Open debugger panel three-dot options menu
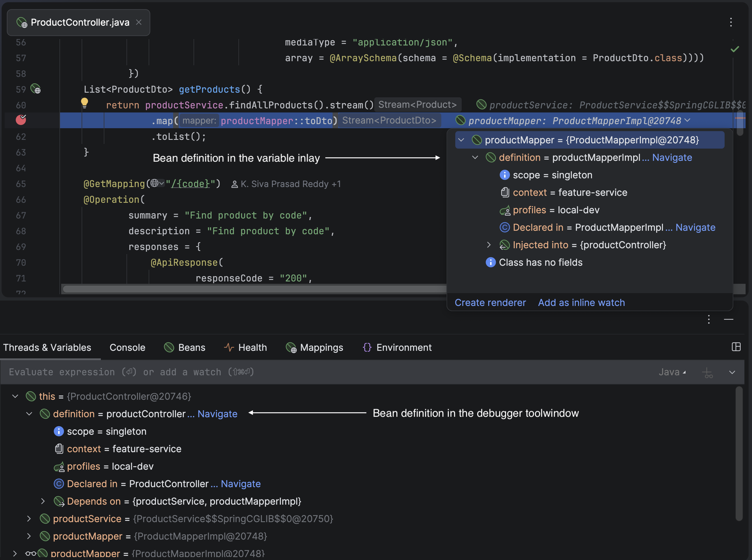Viewport: 752px width, 560px height. [x=709, y=319]
